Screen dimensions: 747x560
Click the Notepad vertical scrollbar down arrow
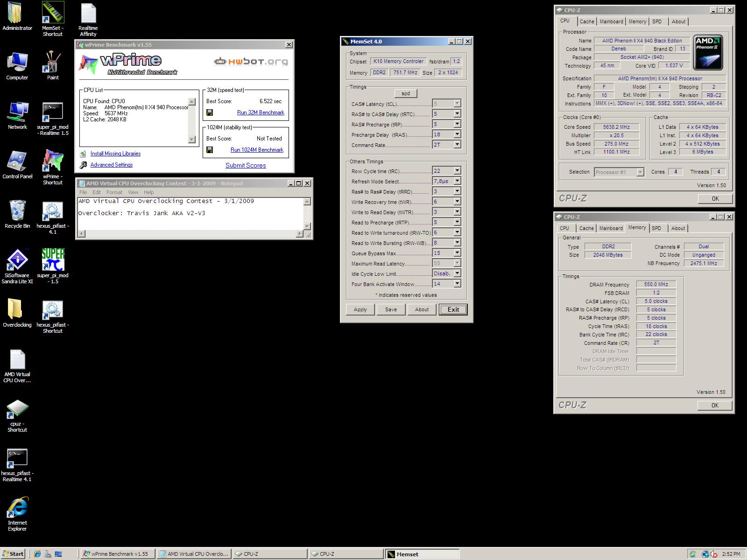307,226
